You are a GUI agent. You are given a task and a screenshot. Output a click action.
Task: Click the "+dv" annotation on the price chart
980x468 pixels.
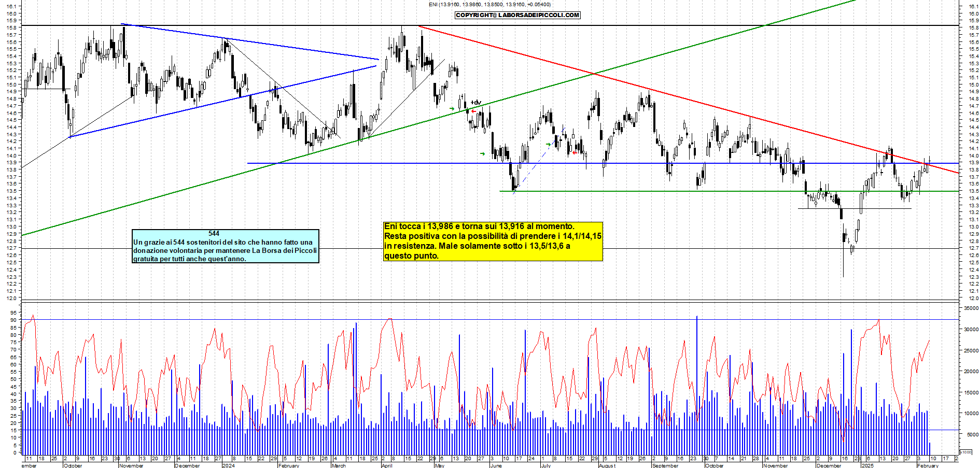click(x=476, y=103)
